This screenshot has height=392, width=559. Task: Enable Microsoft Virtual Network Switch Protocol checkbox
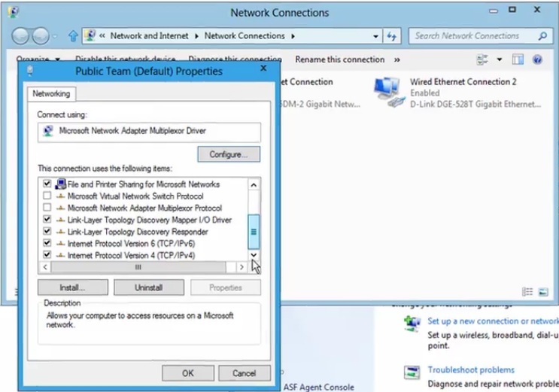pyautogui.click(x=47, y=196)
